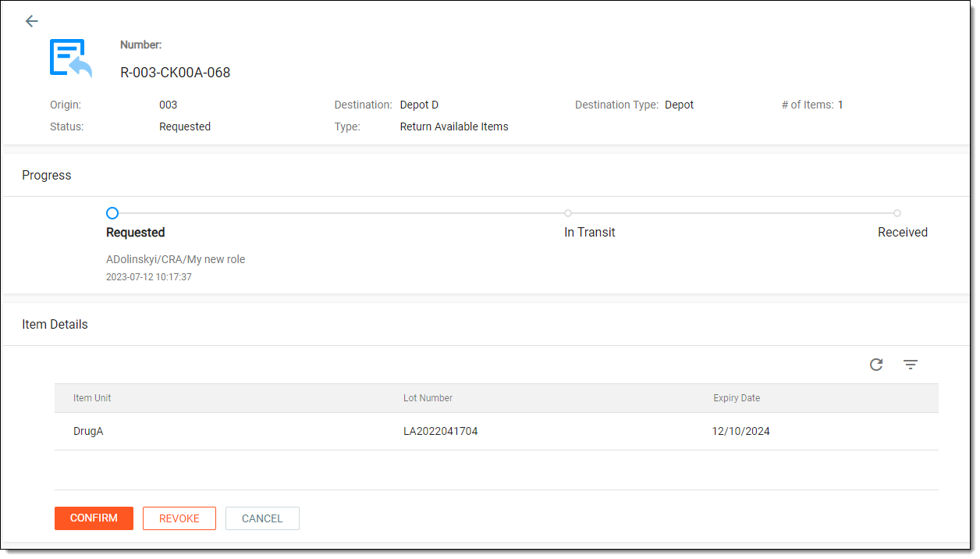Revoke the shipment request

click(179, 518)
